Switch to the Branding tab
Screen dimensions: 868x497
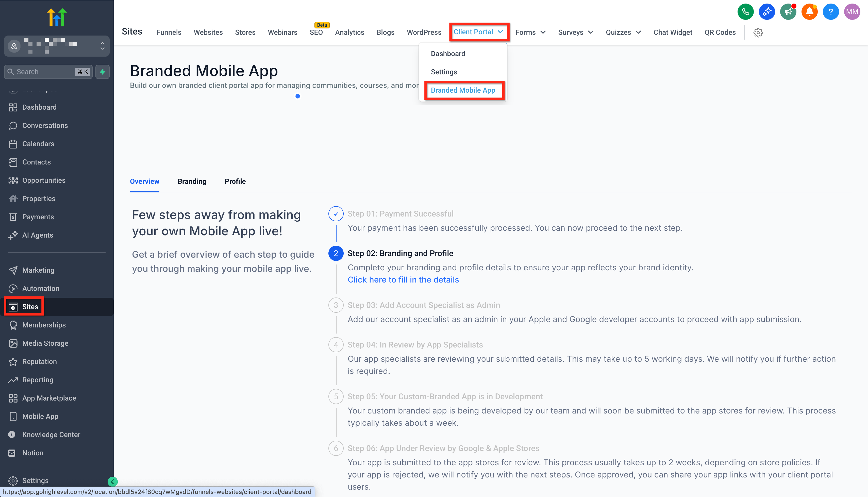(192, 181)
